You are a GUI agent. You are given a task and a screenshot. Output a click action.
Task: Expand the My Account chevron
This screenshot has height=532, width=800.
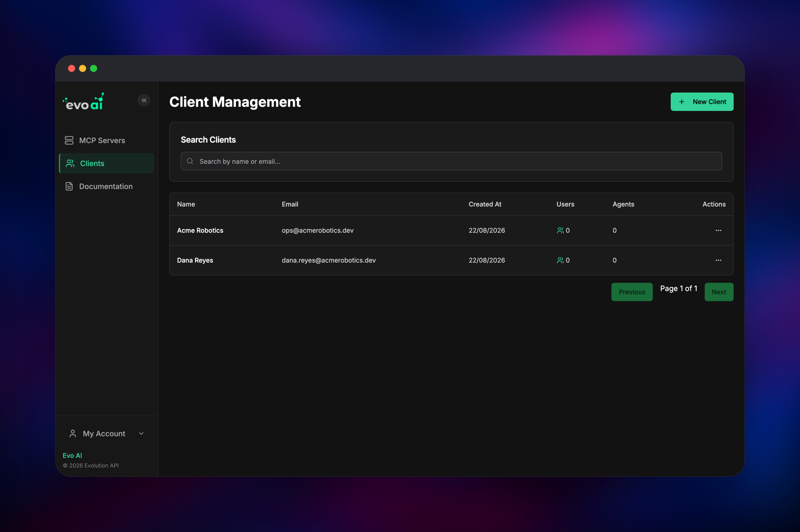141,434
